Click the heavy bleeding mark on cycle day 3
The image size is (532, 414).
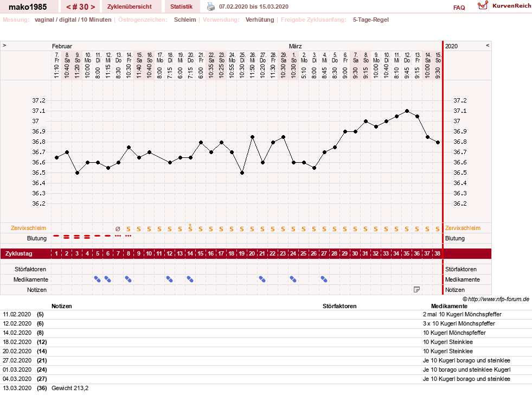tap(77, 237)
